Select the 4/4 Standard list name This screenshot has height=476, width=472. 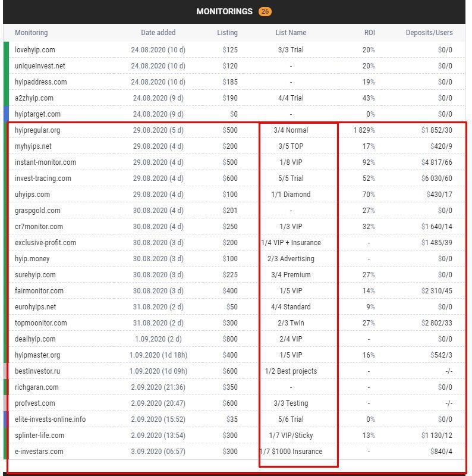pos(291,307)
